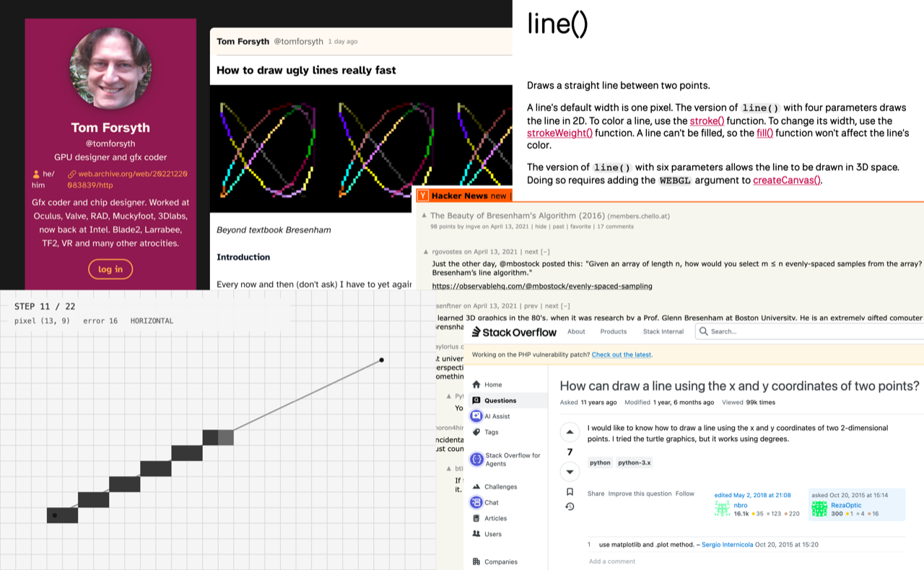
Task: Click 'Add a comment' below the question
Action: (611, 561)
